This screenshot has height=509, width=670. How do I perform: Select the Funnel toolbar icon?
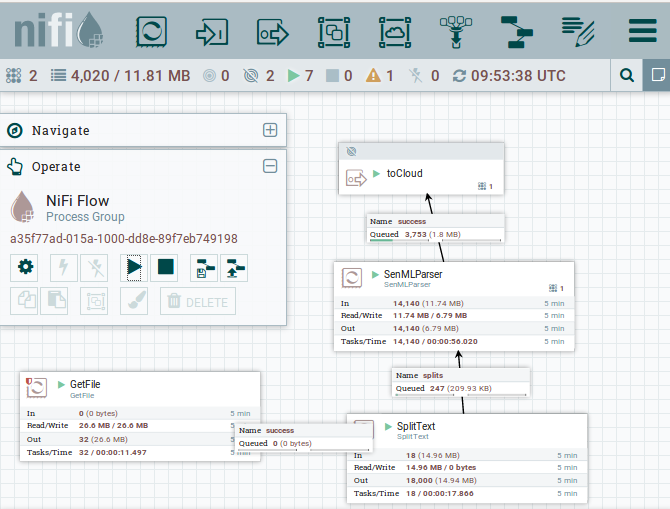coord(456,32)
